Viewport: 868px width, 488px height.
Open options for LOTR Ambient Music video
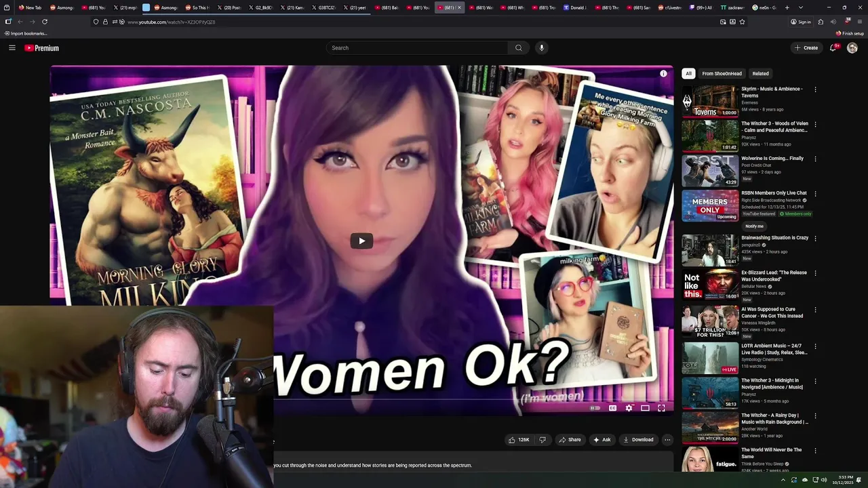coord(815,346)
